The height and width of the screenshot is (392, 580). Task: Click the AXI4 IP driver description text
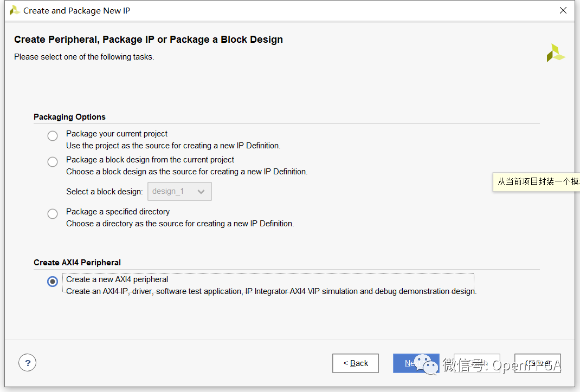tap(271, 291)
